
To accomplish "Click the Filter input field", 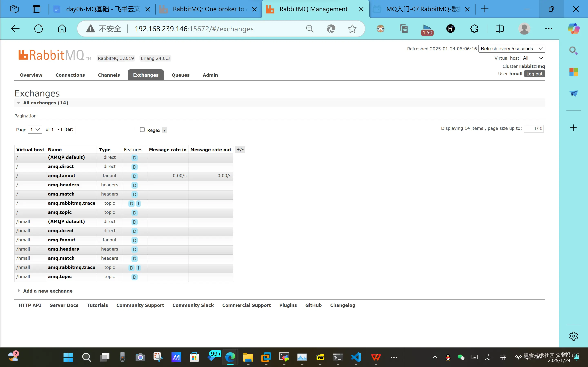I will pos(105,129).
